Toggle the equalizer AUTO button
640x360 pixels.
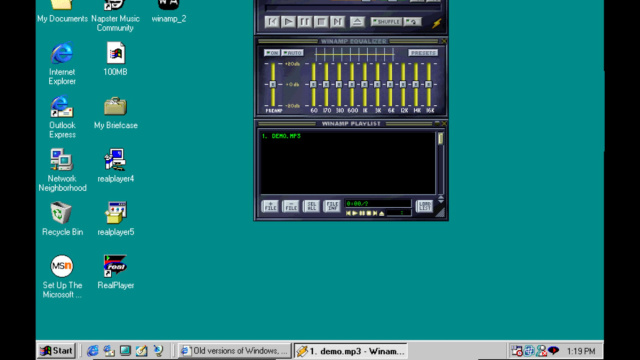point(292,53)
